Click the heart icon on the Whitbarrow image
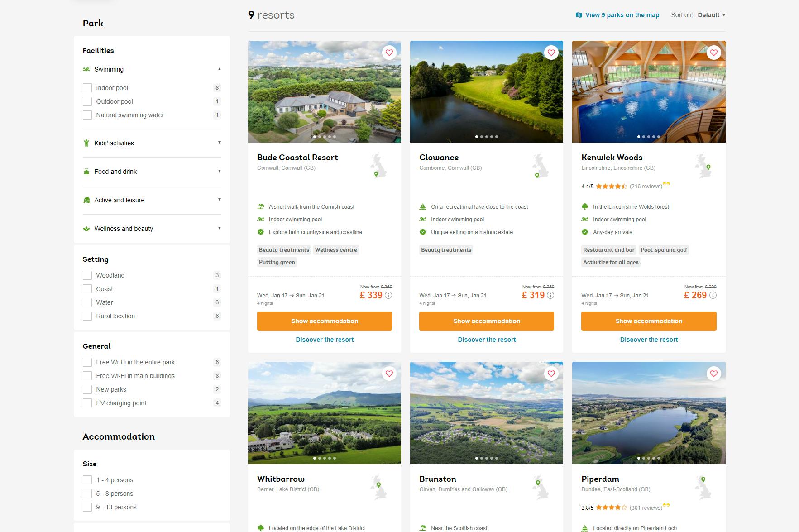The width and height of the screenshot is (799, 532). (x=389, y=374)
